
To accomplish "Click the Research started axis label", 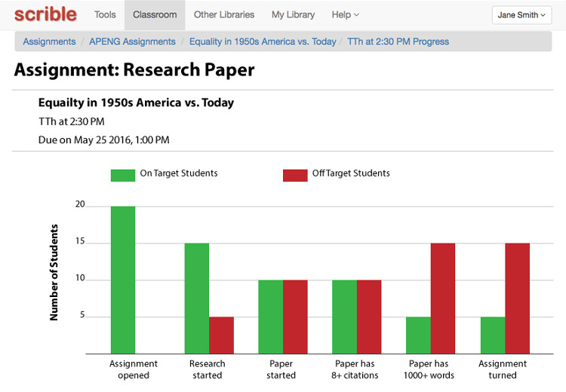I will pyautogui.click(x=208, y=369).
